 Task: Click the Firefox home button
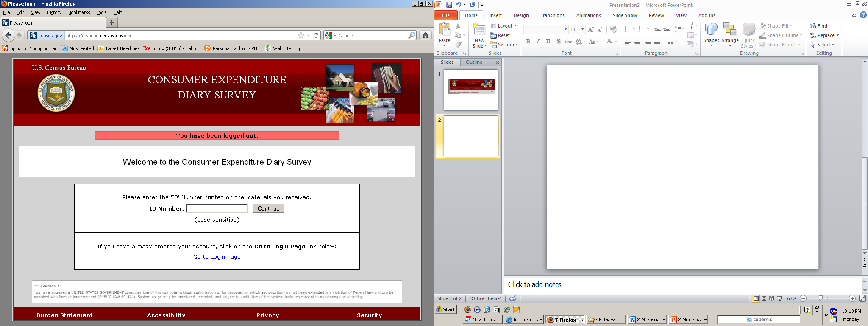point(426,36)
